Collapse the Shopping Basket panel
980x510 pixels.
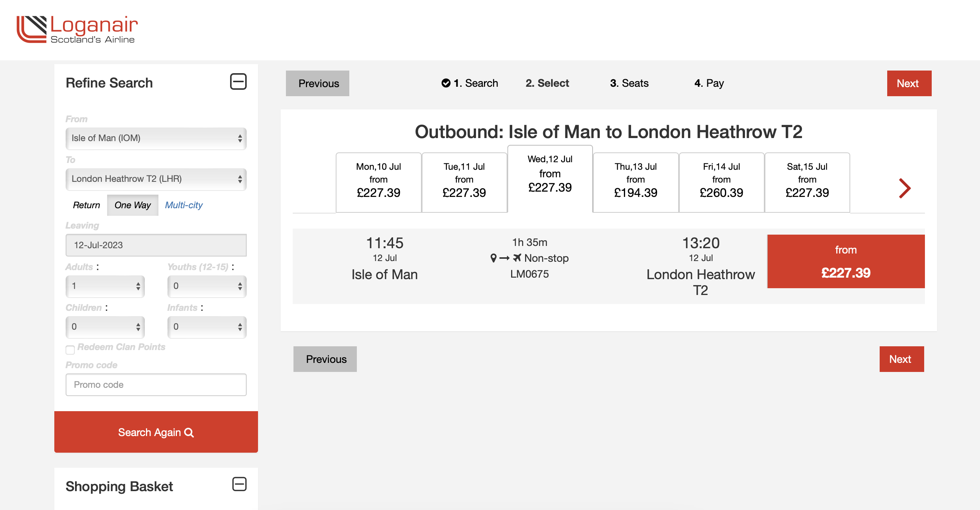point(239,484)
